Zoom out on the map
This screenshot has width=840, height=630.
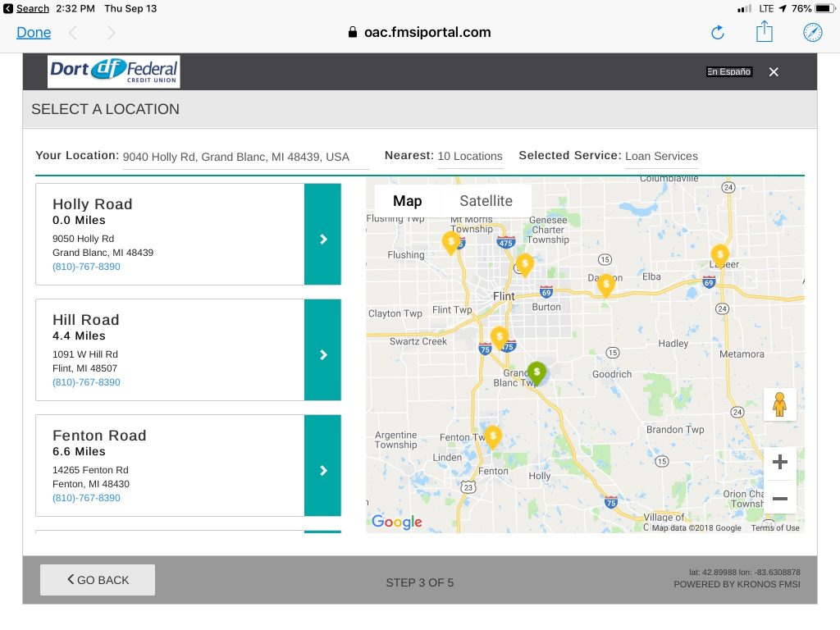click(x=780, y=499)
